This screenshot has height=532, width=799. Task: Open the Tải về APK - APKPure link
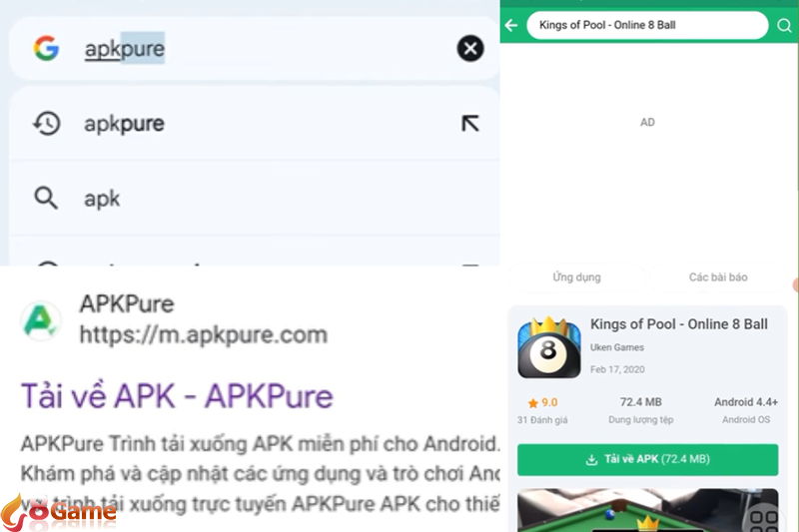[177, 396]
